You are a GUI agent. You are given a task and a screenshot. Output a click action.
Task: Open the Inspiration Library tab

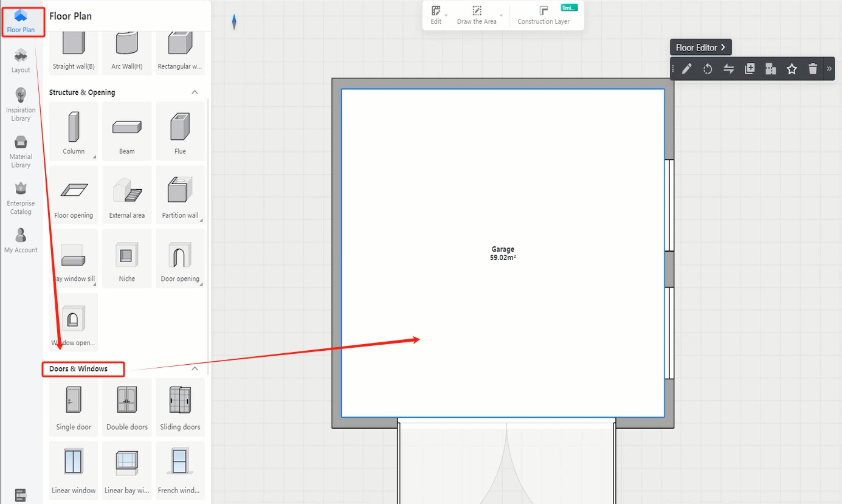[21, 104]
